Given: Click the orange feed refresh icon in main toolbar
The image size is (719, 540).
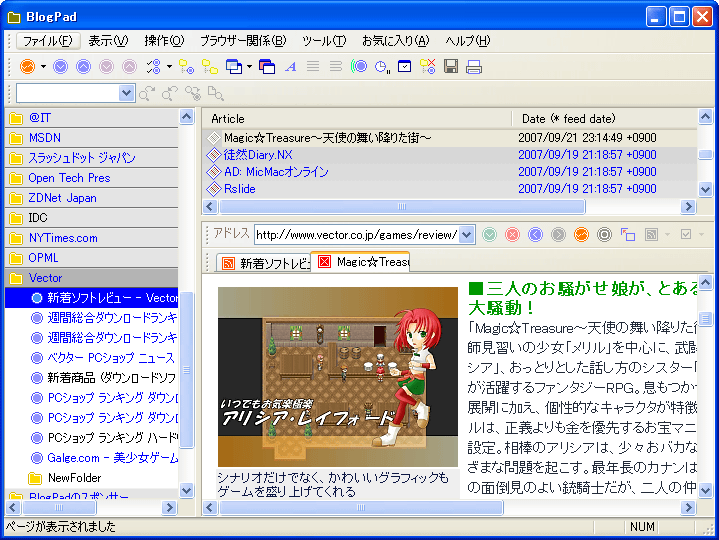Looking at the screenshot, I should pos(28,67).
